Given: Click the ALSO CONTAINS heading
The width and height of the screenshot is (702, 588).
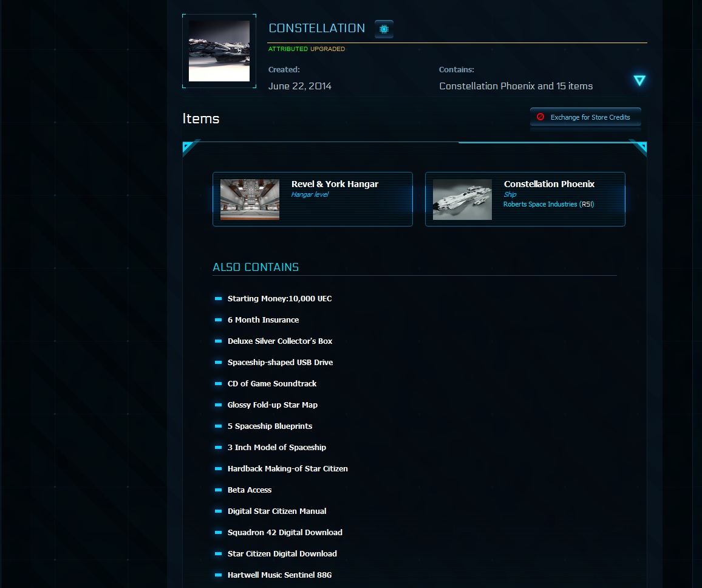Looking at the screenshot, I should [x=256, y=267].
